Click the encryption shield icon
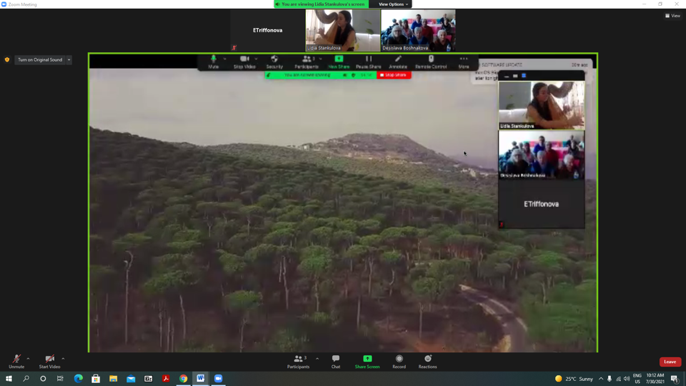 pyautogui.click(x=7, y=60)
